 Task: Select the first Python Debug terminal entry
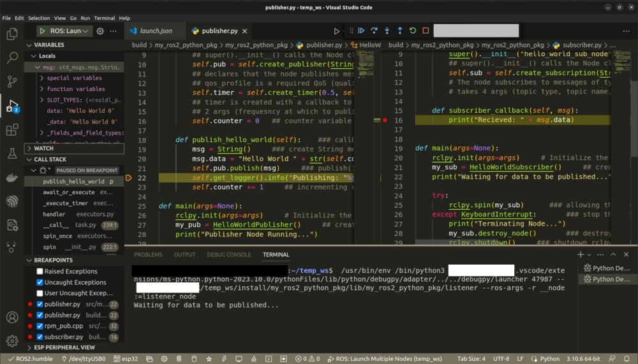(607, 268)
